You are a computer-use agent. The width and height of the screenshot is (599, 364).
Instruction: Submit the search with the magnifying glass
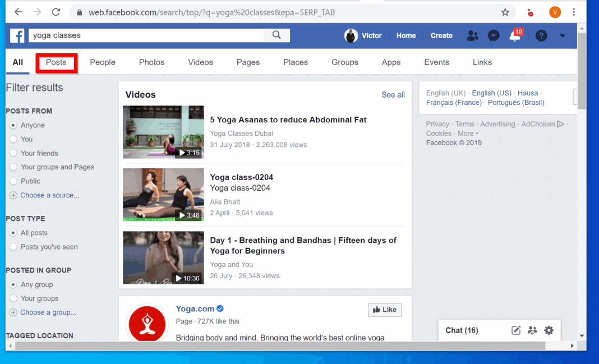(277, 35)
